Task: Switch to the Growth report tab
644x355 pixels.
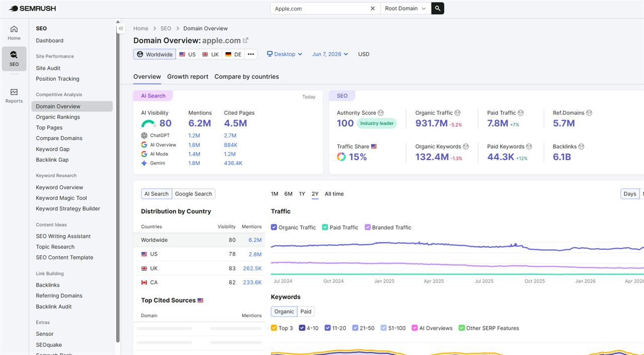Action: pyautogui.click(x=188, y=77)
